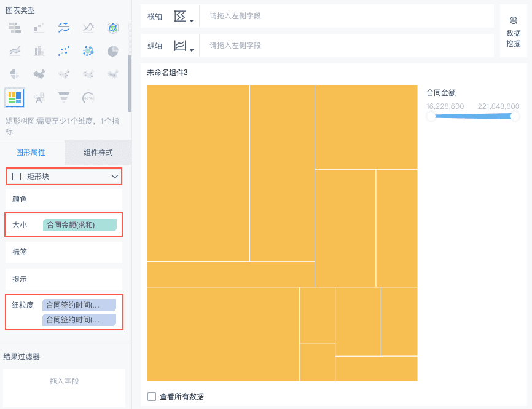Select the 60% gauge chart icon
Screen dimensions: 532x409
click(88, 98)
